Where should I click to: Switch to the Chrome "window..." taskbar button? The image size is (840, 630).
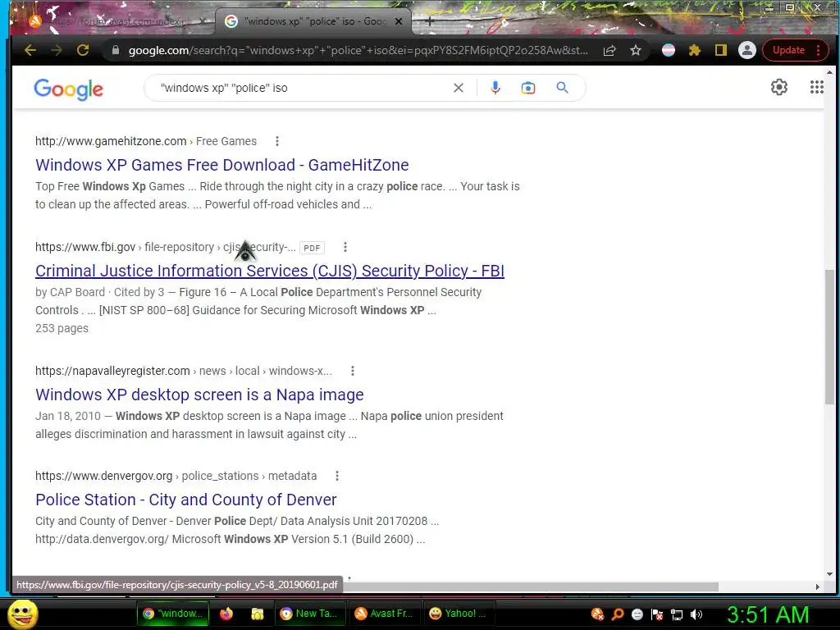(x=172, y=614)
